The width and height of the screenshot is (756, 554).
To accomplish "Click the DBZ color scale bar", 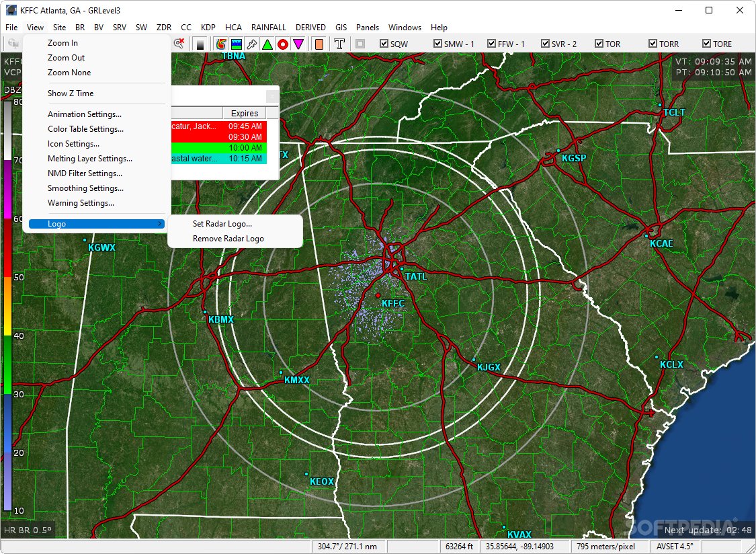I will (7, 306).
